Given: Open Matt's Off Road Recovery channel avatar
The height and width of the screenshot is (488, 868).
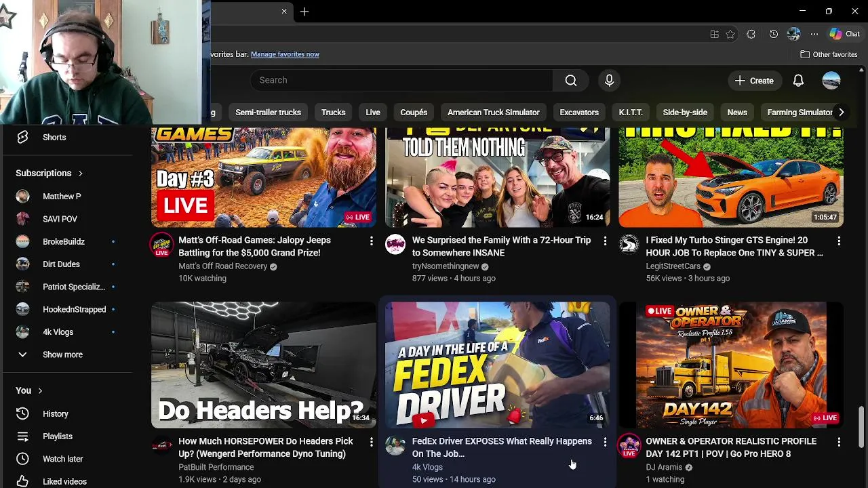Looking at the screenshot, I should (161, 245).
